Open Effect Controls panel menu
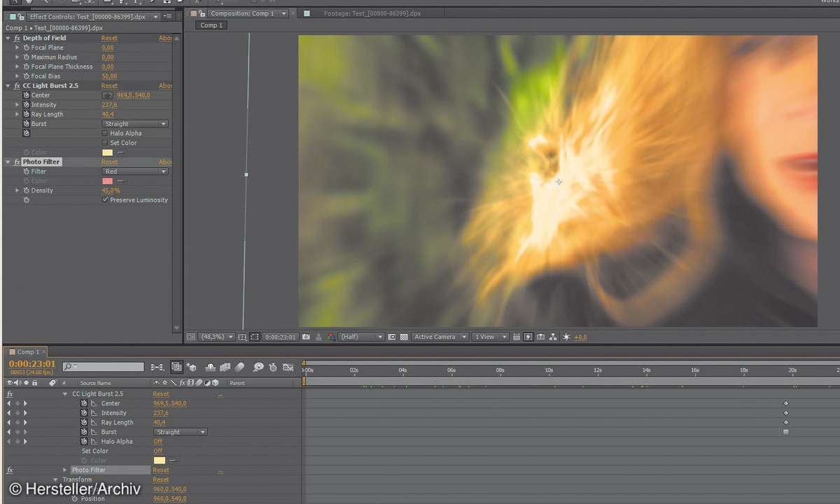 [168, 16]
